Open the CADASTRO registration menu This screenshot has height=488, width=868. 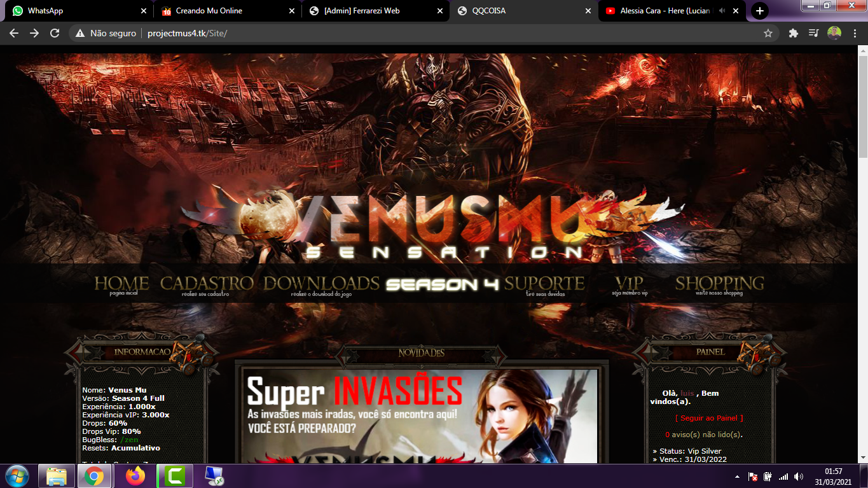click(207, 284)
